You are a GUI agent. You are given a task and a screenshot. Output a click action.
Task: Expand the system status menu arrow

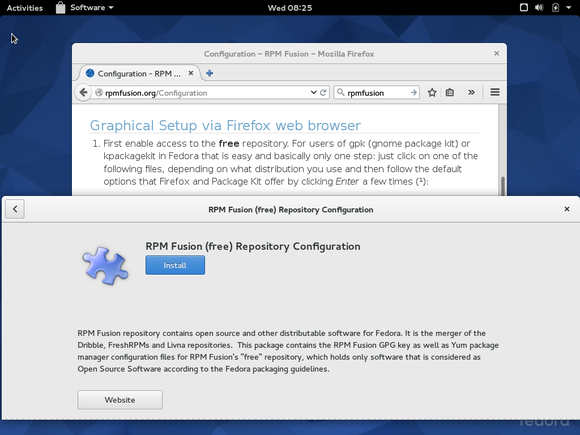[x=569, y=7]
